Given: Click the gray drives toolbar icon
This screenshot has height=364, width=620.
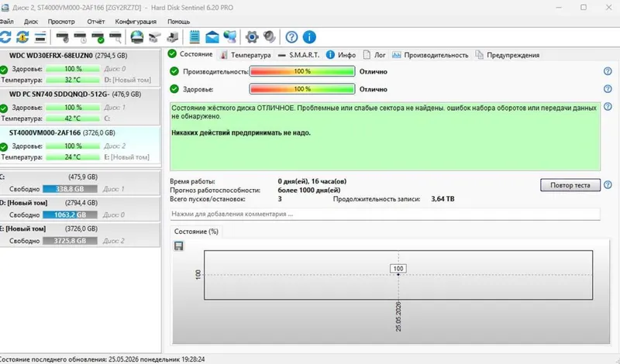Looking at the screenshot, I should [x=154, y=37].
